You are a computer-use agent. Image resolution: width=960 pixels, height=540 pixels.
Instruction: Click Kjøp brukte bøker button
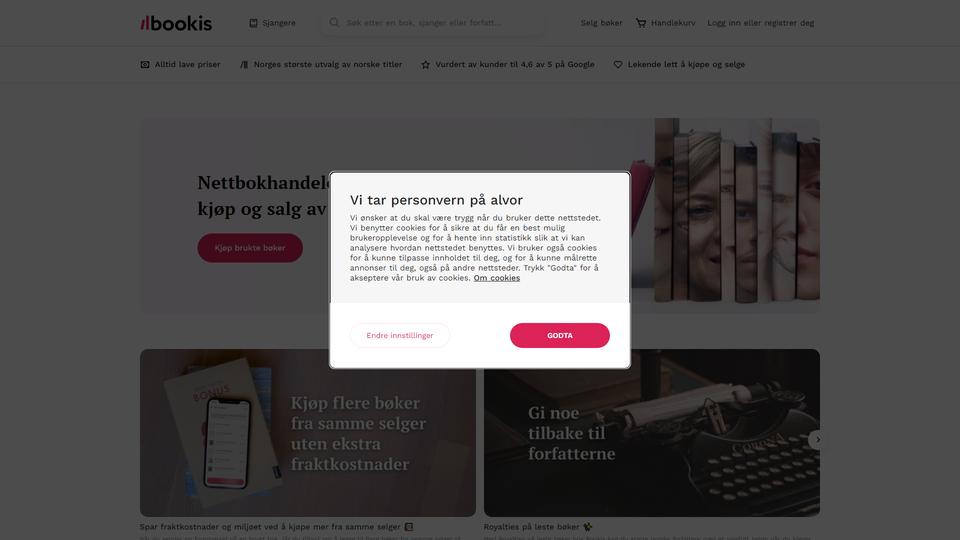(x=250, y=248)
